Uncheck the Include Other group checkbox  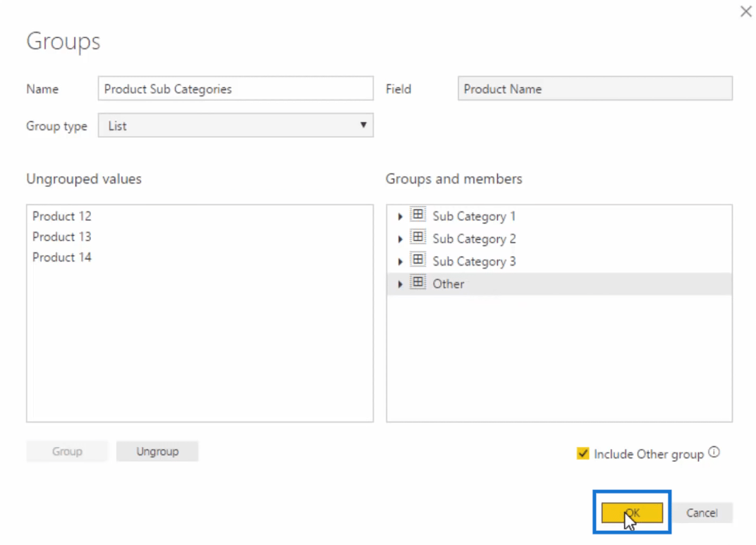pyautogui.click(x=583, y=453)
